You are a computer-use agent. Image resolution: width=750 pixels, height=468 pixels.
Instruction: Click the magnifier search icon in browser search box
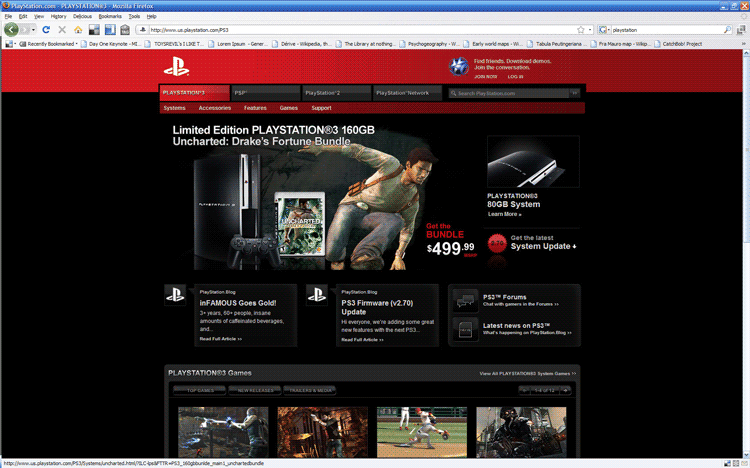[x=727, y=30]
